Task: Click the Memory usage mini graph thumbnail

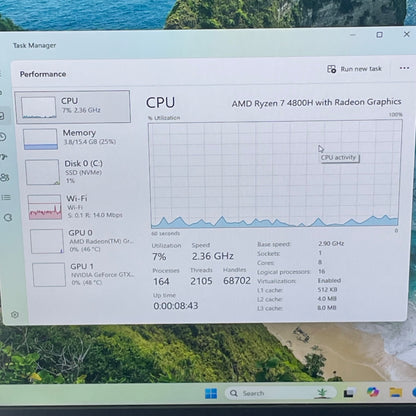Action: [x=40, y=139]
